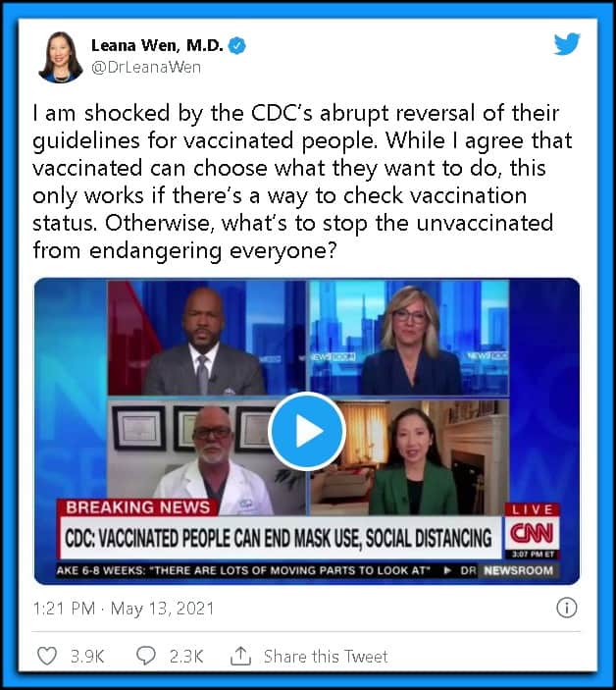This screenshot has height=690, width=616.
Task: Click the Twitter bird logo
Action: [x=566, y=43]
